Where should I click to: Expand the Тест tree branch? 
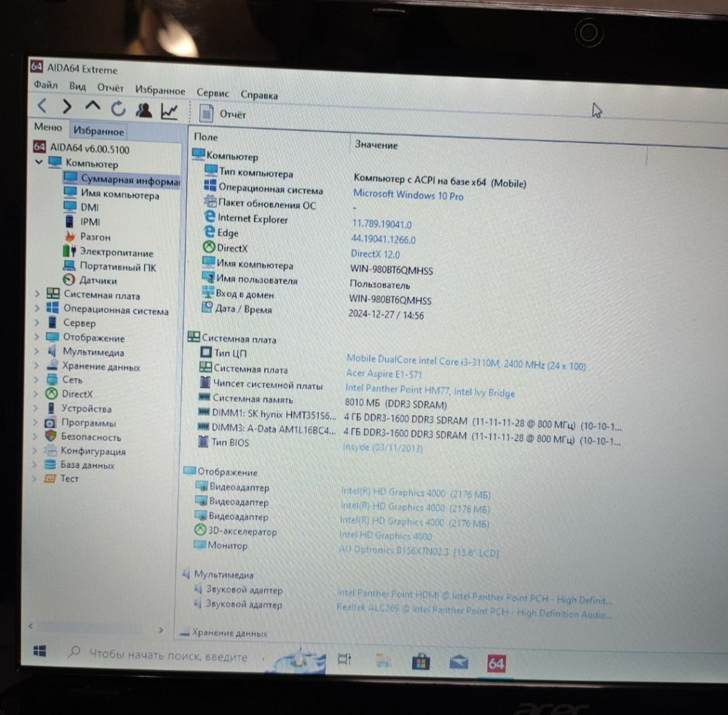(33, 478)
